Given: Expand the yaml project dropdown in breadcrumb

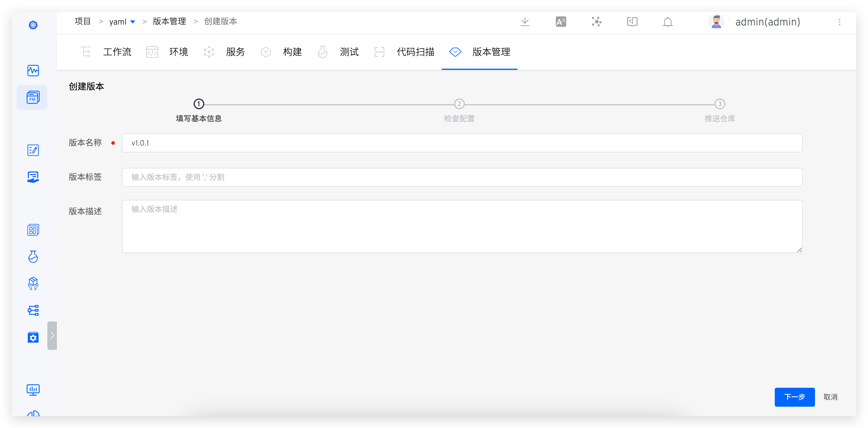Looking at the screenshot, I should tap(133, 22).
